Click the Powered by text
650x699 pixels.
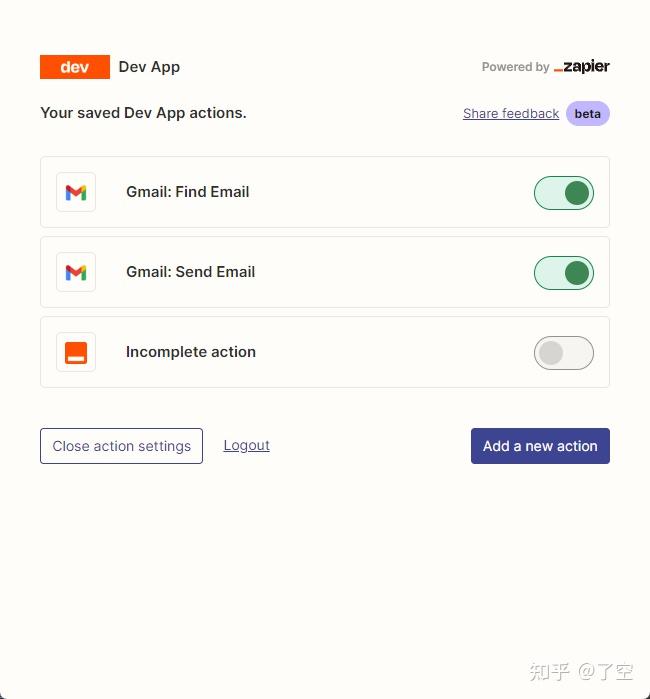pyautogui.click(x=515, y=67)
